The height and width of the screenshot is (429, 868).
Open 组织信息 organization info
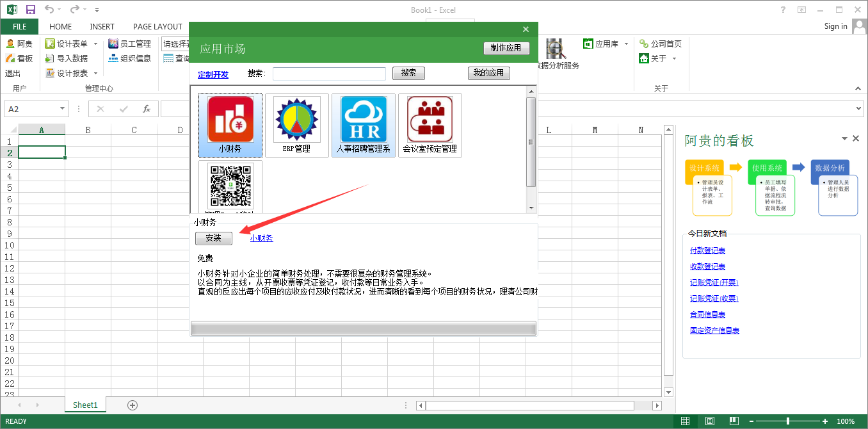[x=130, y=58]
